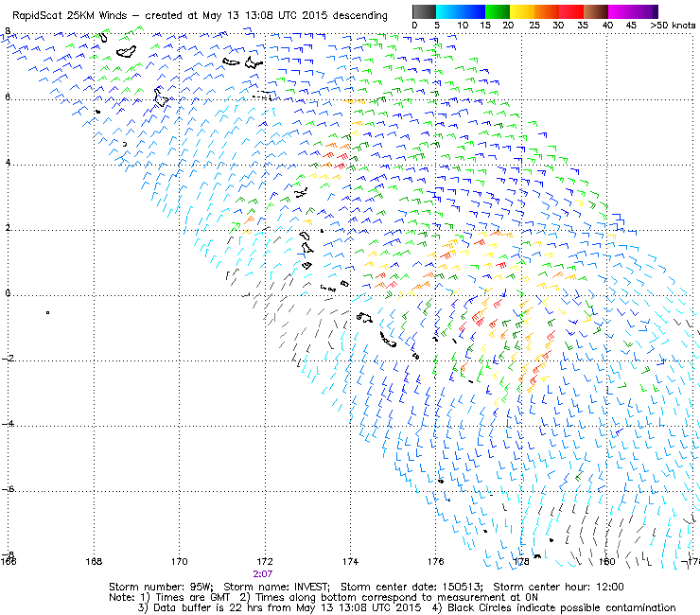Screen dimensions: 700x615
Task: Click the '178' longitude axis label
Action: 521,561
